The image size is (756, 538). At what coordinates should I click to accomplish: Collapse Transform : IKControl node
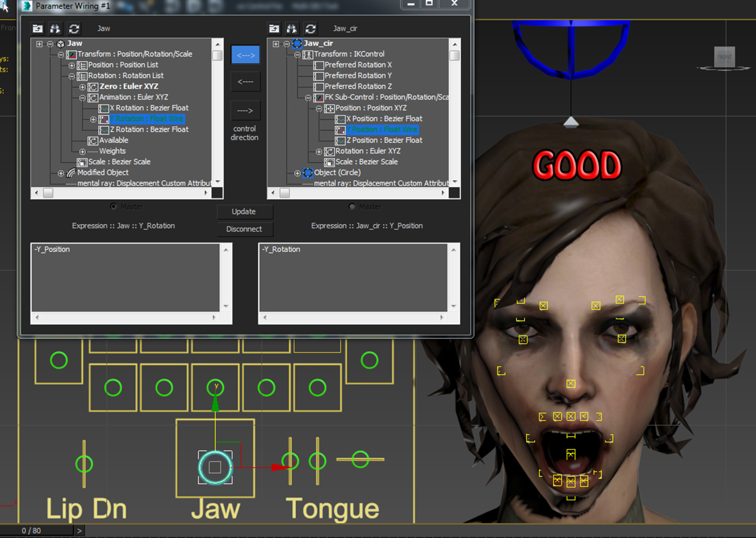coord(297,55)
